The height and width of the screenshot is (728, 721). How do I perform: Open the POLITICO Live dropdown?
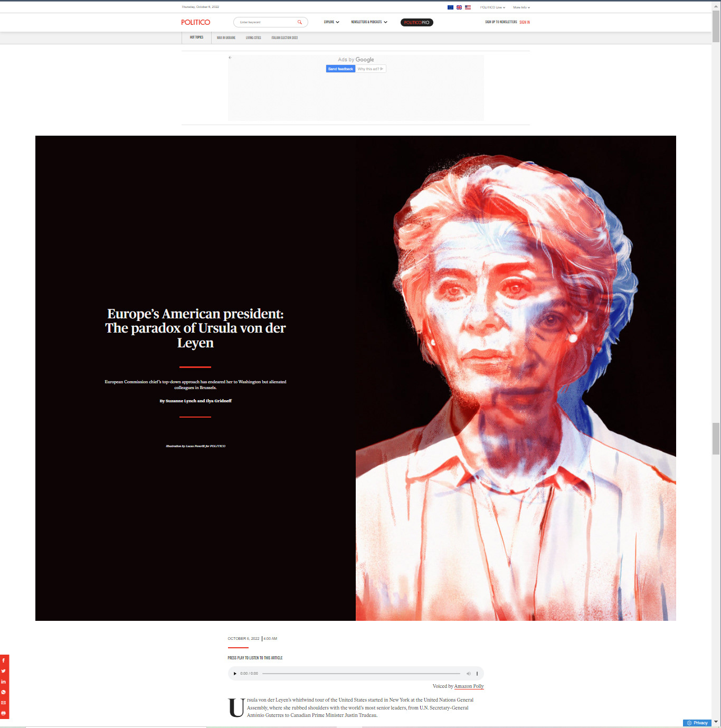coord(492,7)
